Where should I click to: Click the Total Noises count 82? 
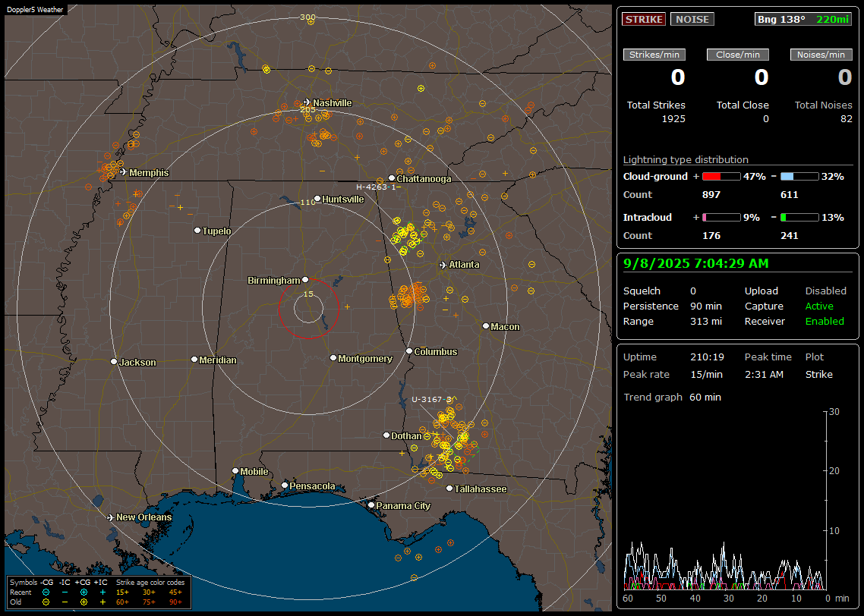tap(847, 119)
